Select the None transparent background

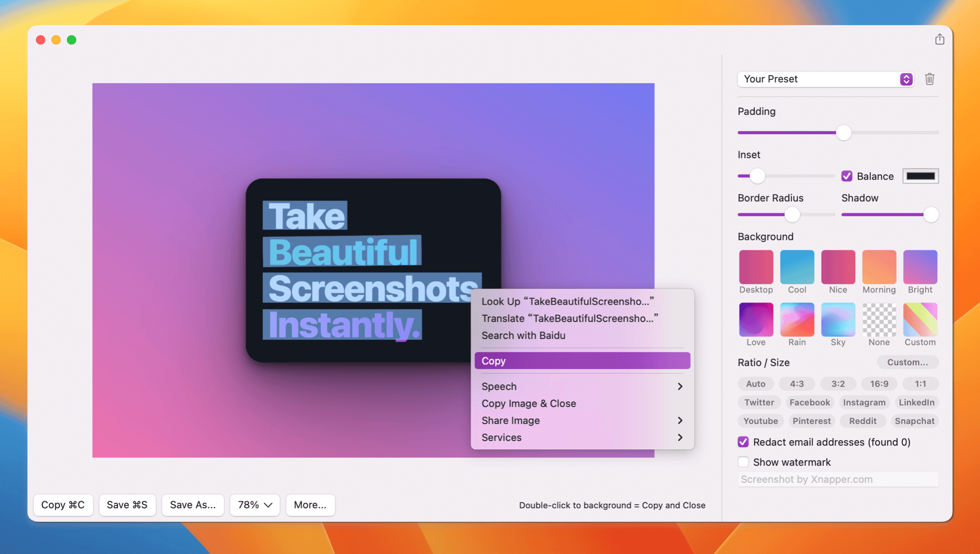(x=879, y=319)
